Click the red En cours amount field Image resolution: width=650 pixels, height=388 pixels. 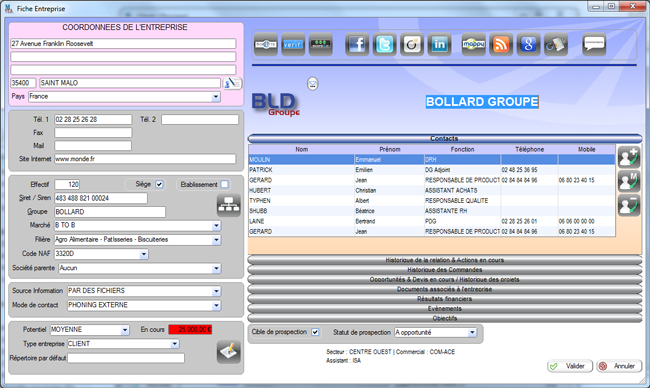[x=190, y=330]
